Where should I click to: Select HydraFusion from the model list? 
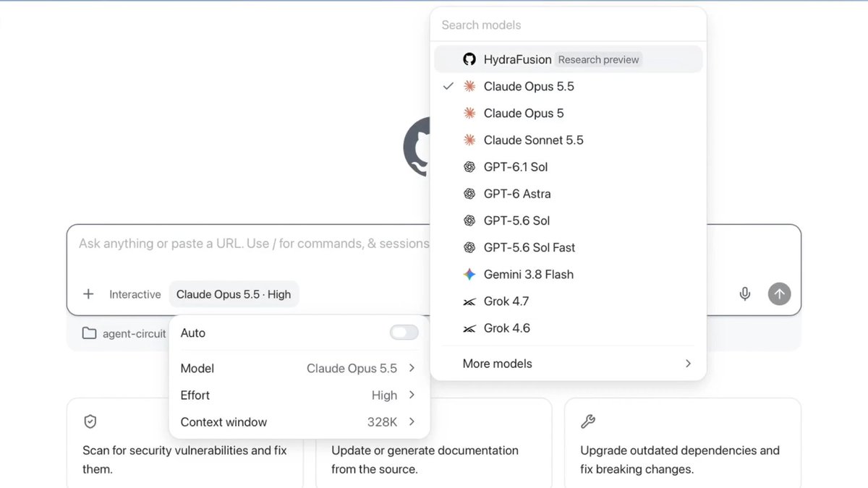569,59
